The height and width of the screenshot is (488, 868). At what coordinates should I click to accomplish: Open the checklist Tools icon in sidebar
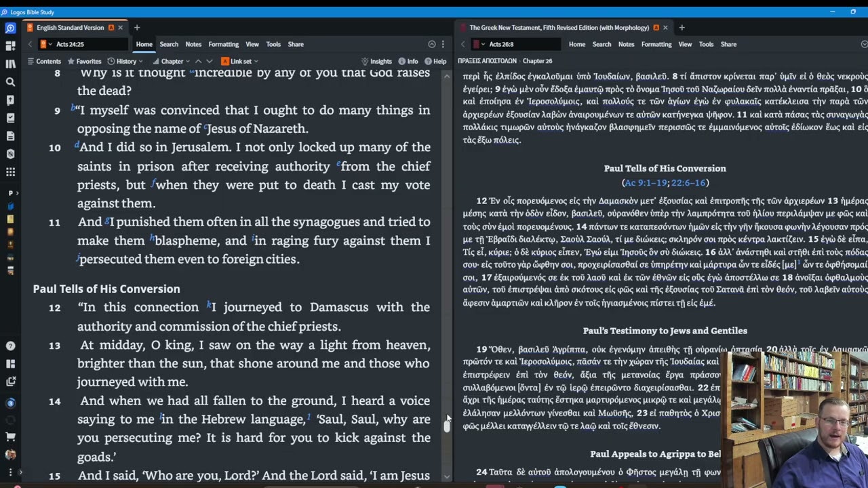tap(10, 118)
